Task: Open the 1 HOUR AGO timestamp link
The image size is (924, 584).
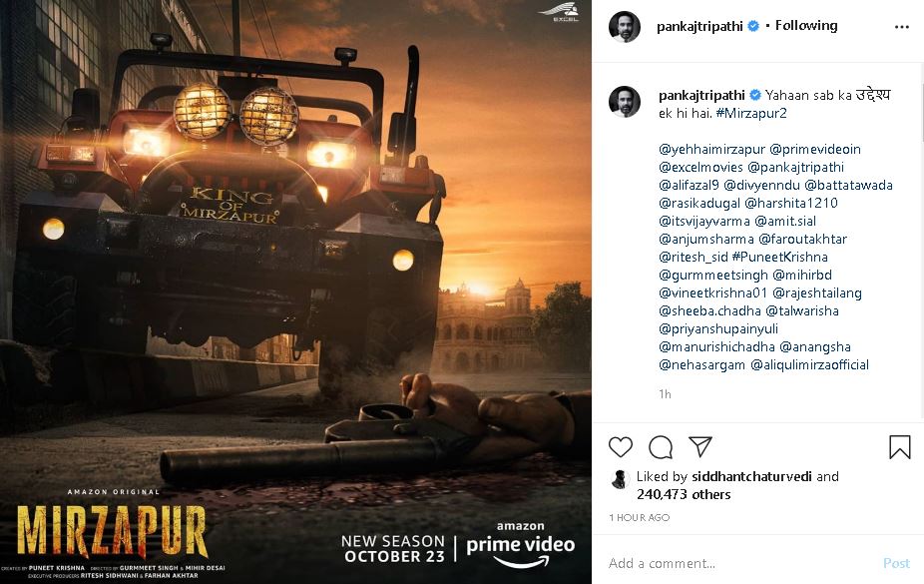Action: click(x=640, y=517)
